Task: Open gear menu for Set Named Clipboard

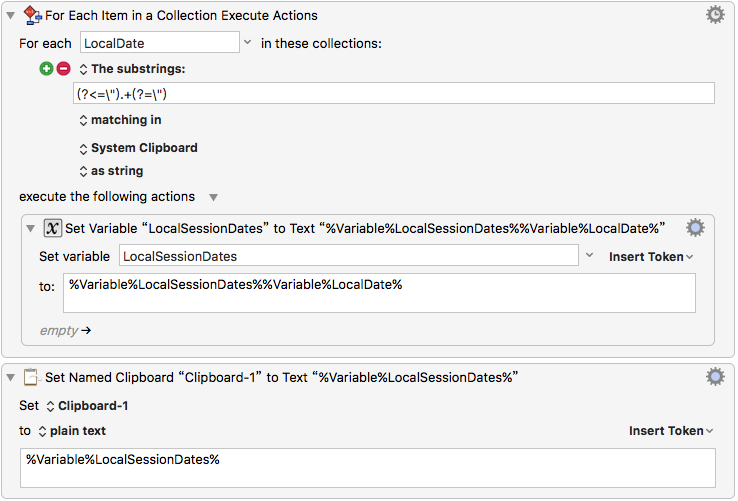Action: [714, 377]
